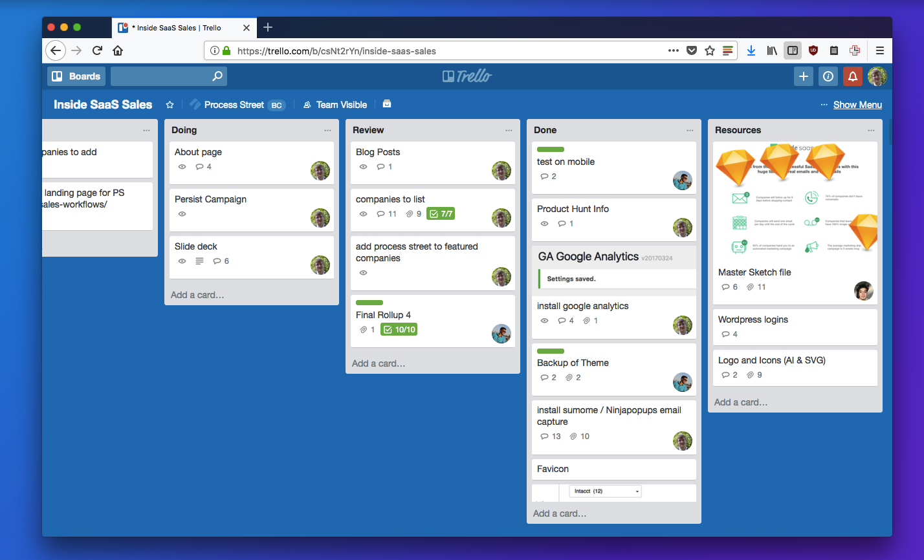This screenshot has height=560, width=924.
Task: Click the watch eye on companies to list card
Action: tap(363, 214)
